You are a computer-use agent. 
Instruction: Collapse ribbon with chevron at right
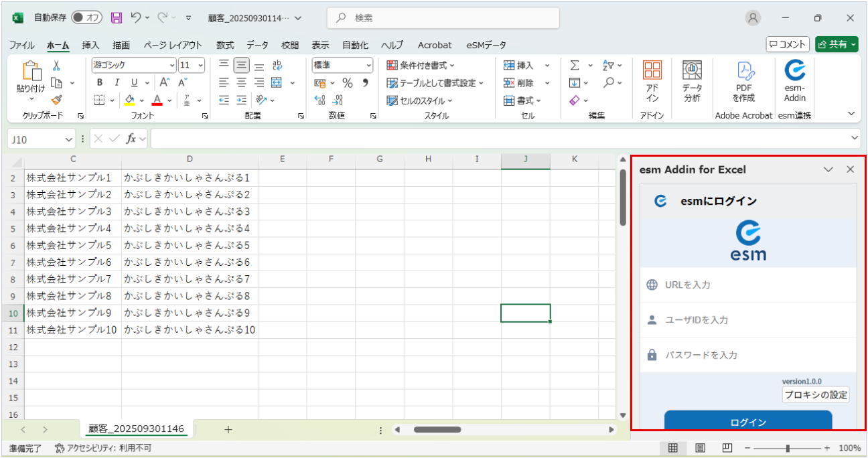851,114
